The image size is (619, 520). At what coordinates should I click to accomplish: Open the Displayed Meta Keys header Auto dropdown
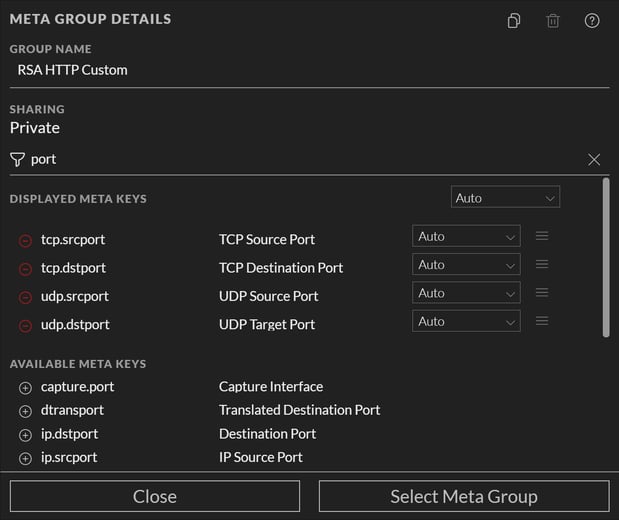click(505, 198)
